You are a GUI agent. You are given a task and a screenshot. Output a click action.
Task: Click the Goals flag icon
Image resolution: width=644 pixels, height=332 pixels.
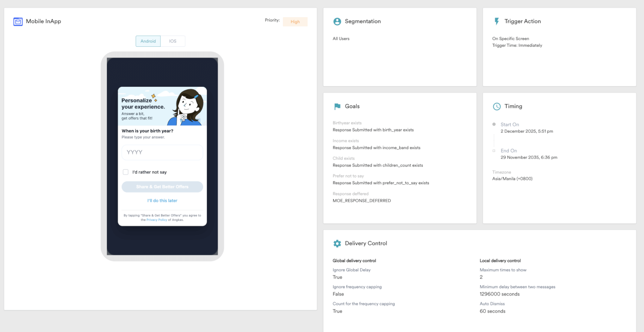click(x=337, y=106)
